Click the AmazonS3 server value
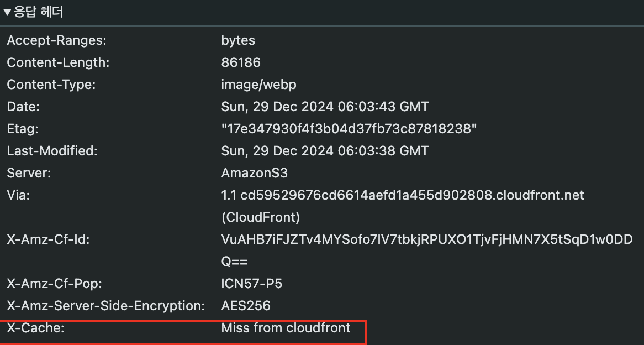Image resolution: width=644 pixels, height=345 pixels. click(254, 173)
